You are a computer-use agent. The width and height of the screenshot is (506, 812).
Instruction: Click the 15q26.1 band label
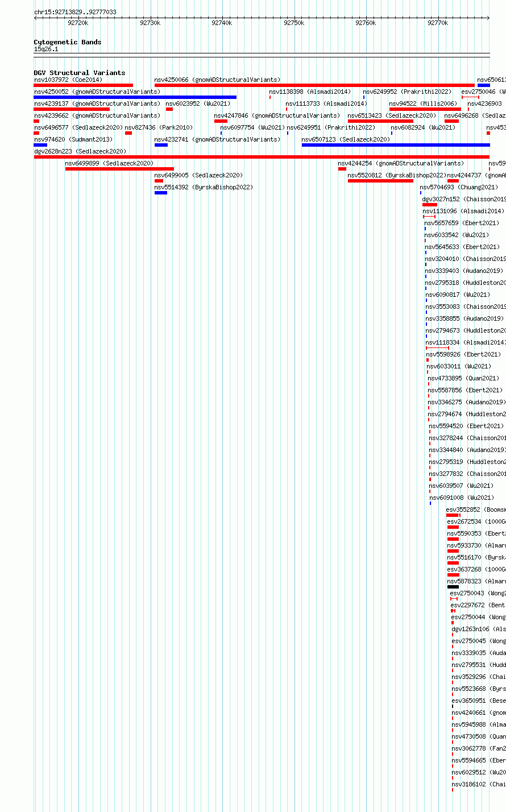tap(46, 49)
